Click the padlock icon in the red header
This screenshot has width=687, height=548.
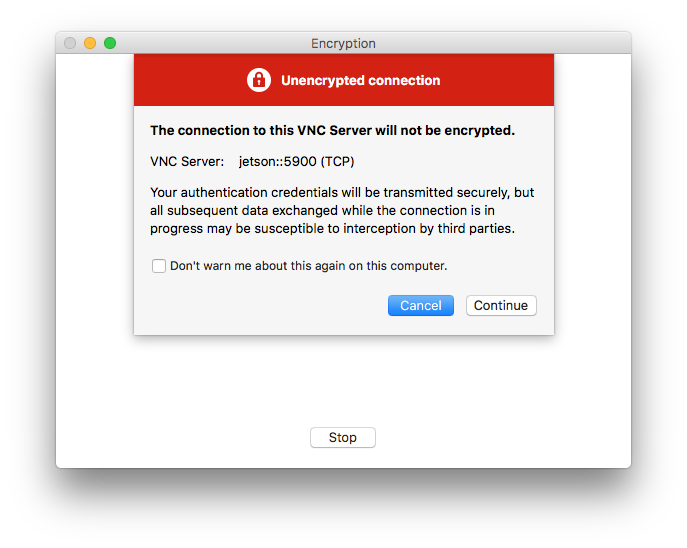pyautogui.click(x=259, y=80)
